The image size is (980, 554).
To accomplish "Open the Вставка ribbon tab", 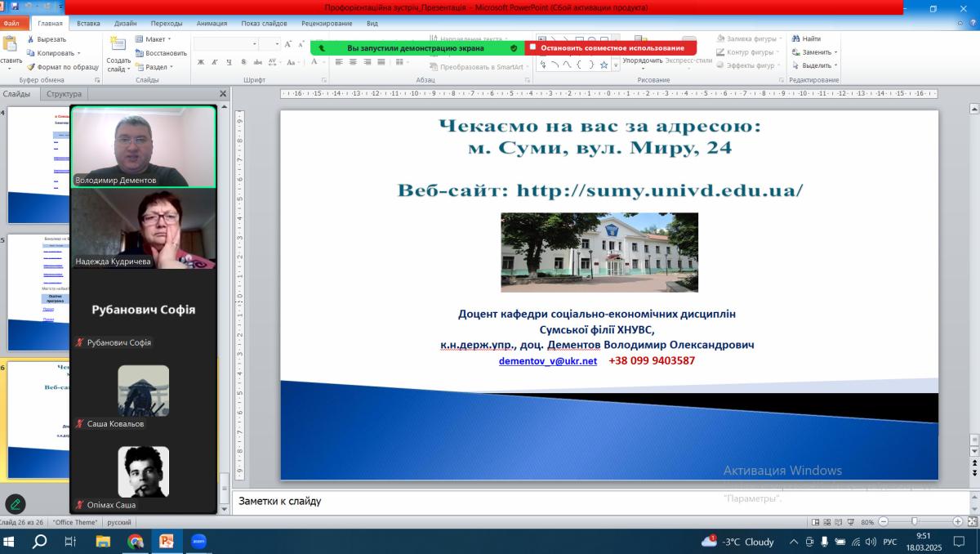I will click(88, 24).
